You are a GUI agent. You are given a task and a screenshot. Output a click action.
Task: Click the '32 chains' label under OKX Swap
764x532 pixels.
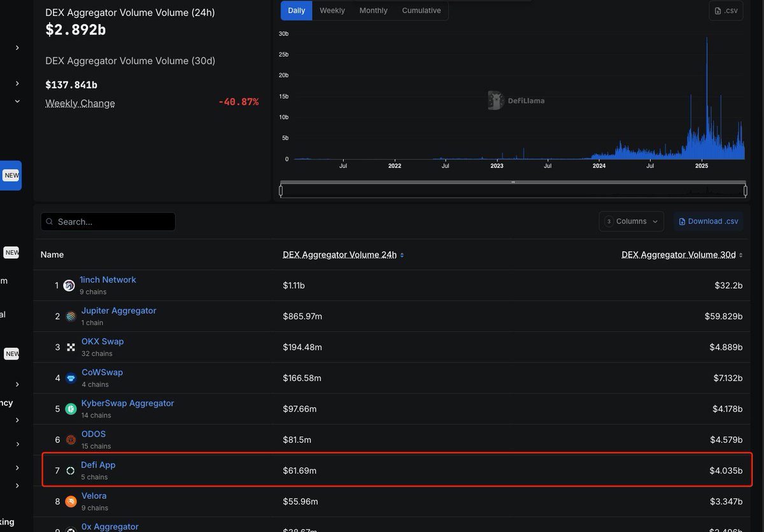click(97, 354)
